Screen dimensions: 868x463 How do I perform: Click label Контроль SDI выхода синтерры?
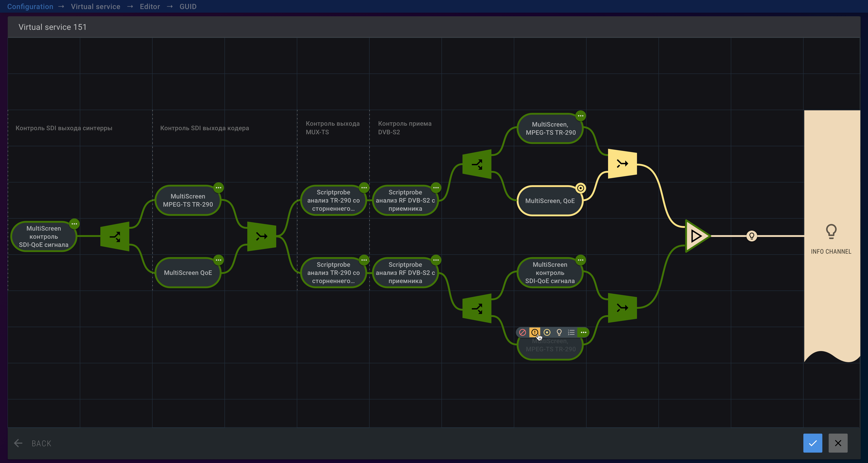click(64, 128)
